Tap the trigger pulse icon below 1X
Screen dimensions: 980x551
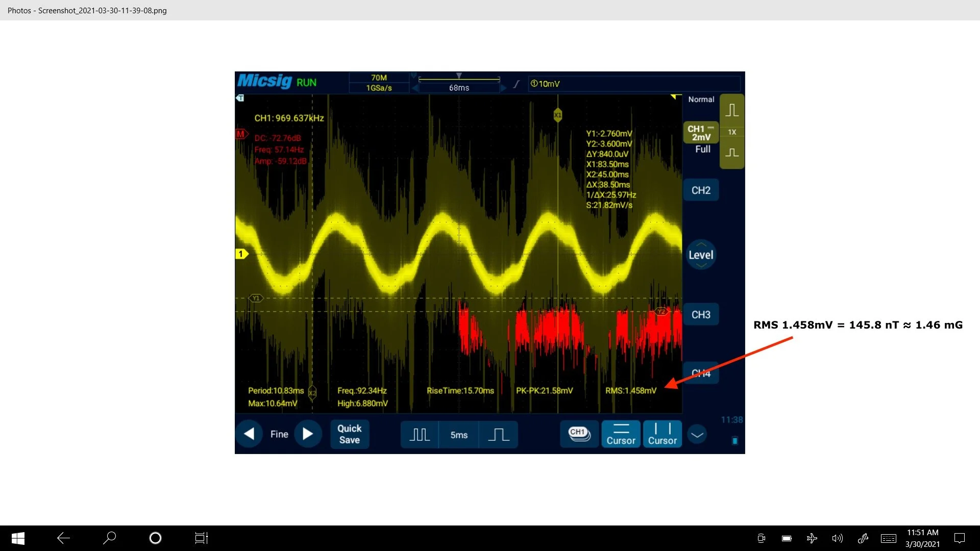[x=732, y=153]
